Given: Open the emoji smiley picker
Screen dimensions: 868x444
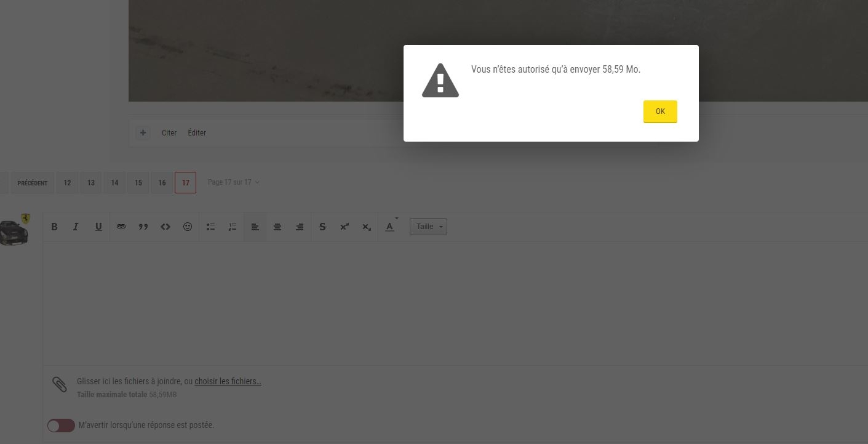Looking at the screenshot, I should 188,227.
